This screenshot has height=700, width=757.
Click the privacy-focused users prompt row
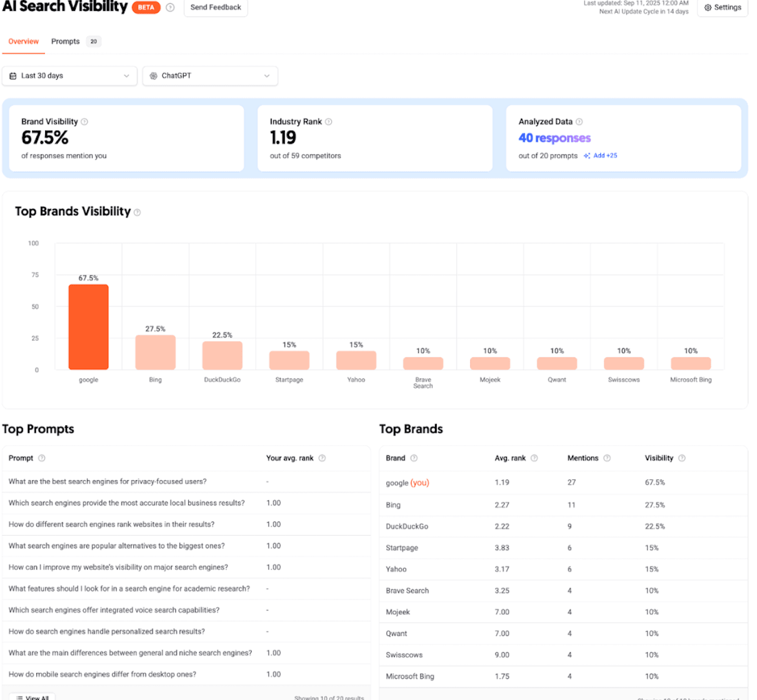click(108, 482)
